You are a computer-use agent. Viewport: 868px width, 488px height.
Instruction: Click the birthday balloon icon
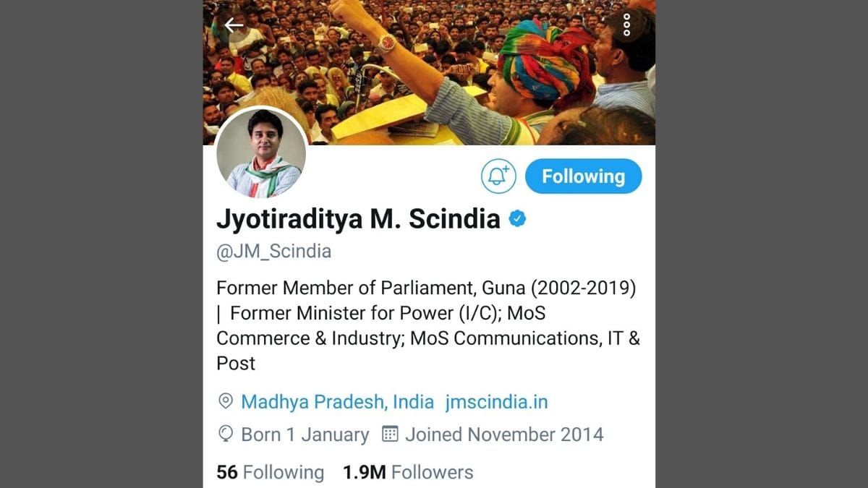click(226, 434)
